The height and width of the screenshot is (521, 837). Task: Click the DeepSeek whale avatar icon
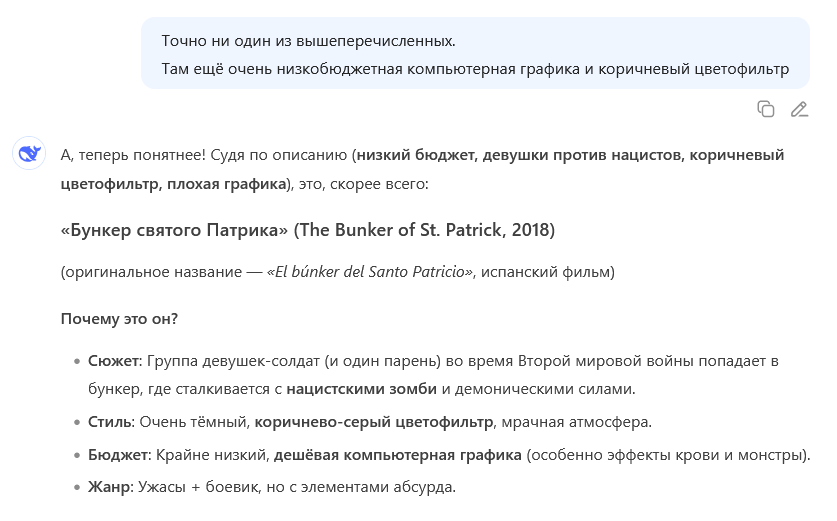[28, 155]
